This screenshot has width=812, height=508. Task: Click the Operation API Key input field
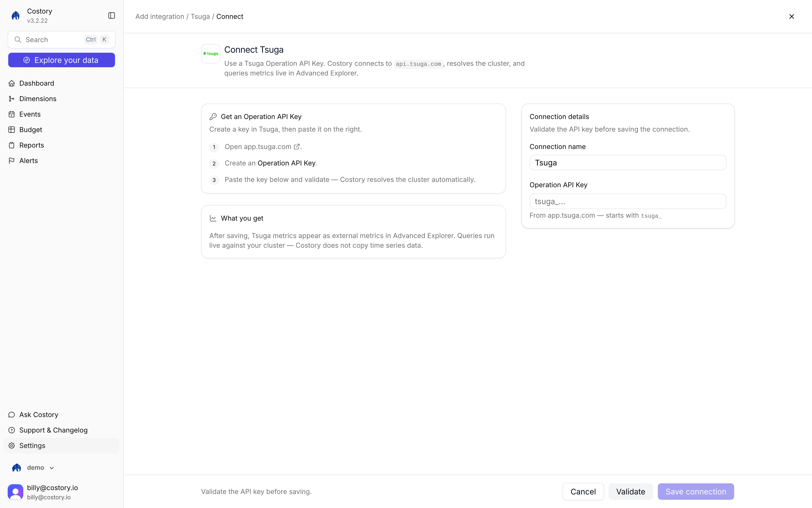(628, 201)
